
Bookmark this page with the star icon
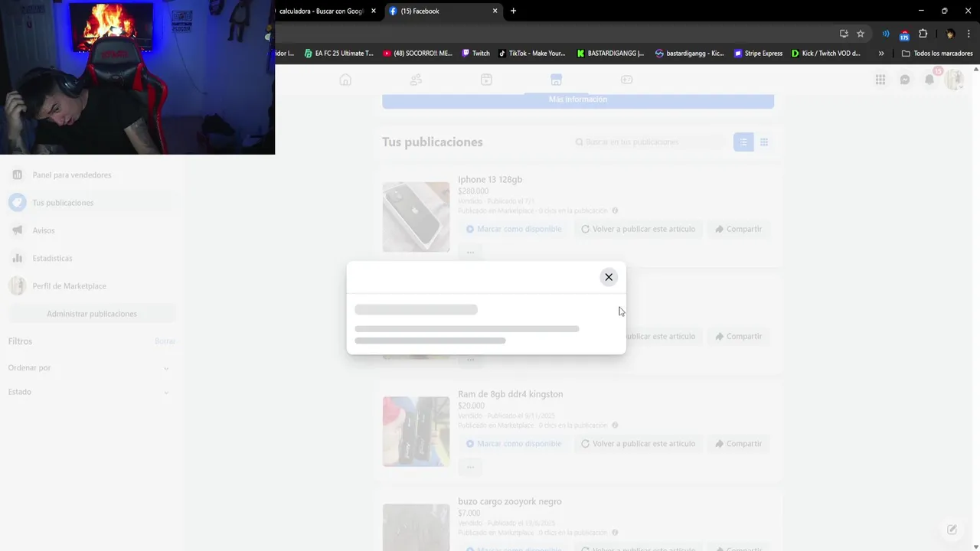(861, 34)
